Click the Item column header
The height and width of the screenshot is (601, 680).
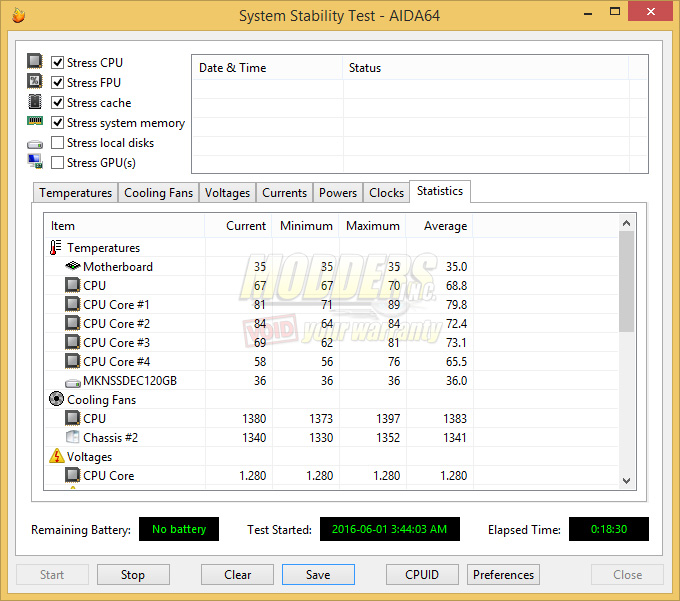(x=124, y=226)
